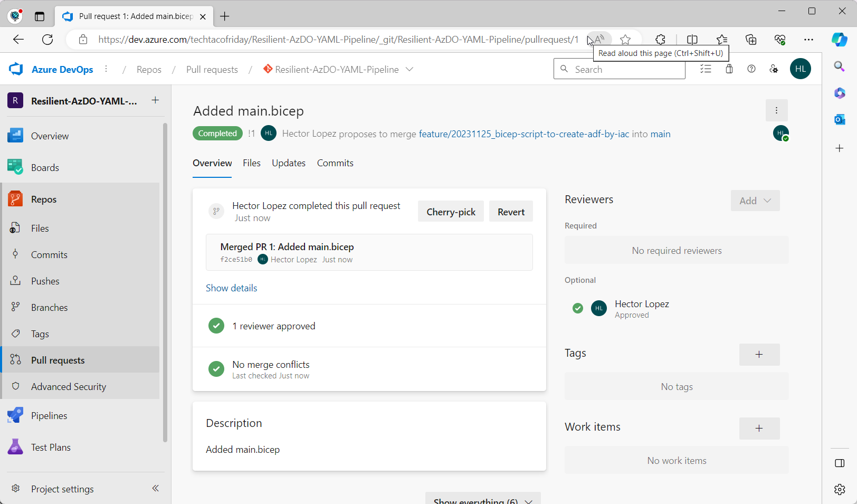Expand the Resilient-AzDO-YAML-Pipeline repo dropdown

pyautogui.click(x=410, y=69)
